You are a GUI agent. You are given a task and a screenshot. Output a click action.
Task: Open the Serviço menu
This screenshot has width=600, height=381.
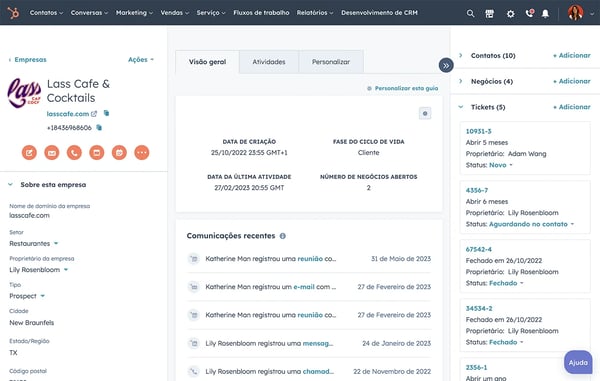tap(211, 13)
